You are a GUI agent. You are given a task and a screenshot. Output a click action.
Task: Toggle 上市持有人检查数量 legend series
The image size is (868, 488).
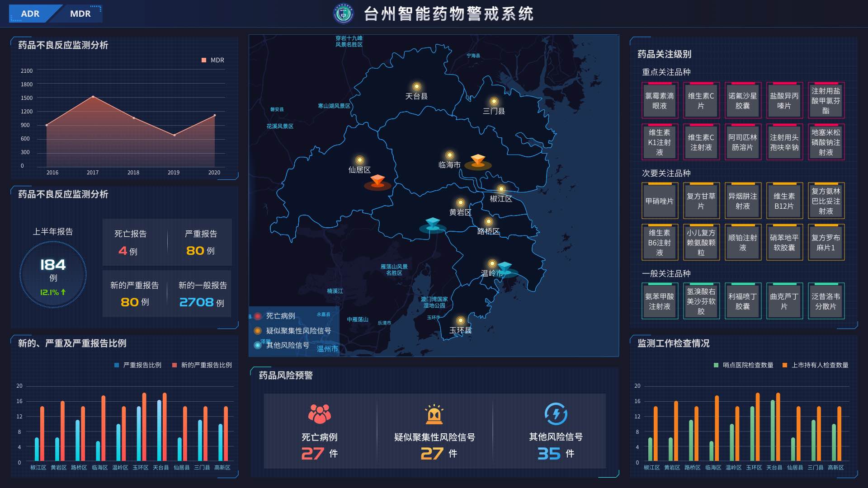[816, 365]
